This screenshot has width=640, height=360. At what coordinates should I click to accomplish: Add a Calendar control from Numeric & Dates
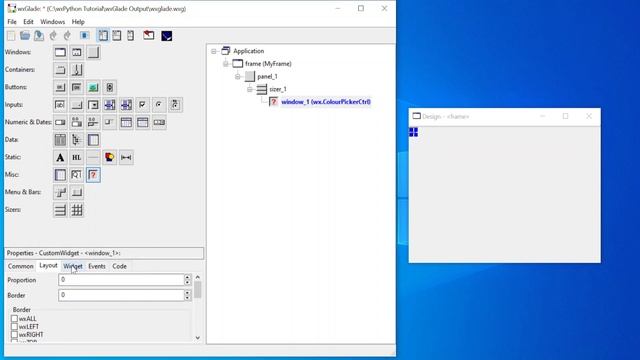coord(126,122)
